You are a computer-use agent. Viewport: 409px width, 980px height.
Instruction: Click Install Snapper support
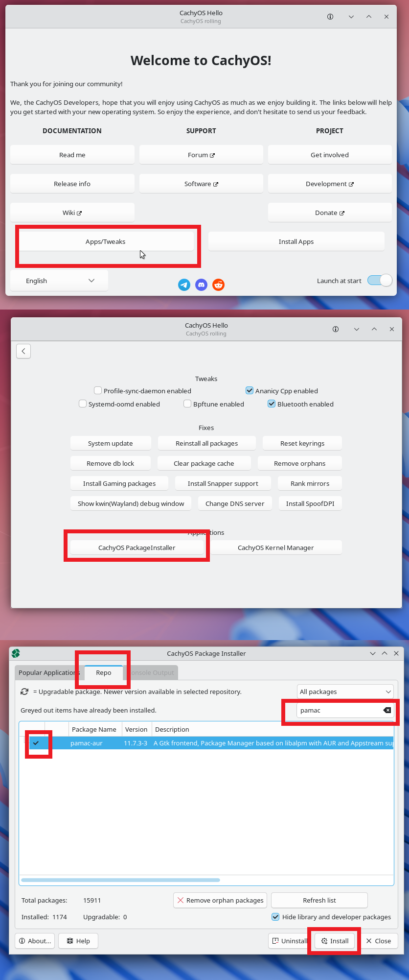[223, 483]
